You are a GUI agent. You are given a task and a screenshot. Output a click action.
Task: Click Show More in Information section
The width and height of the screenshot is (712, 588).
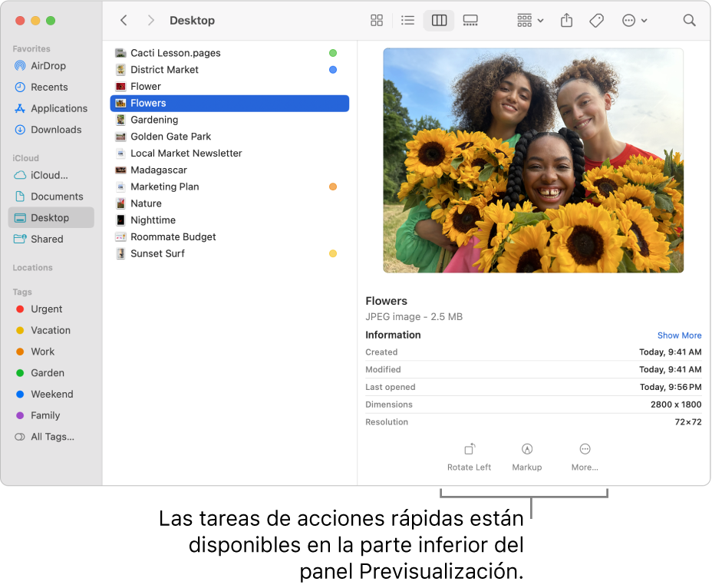click(x=679, y=335)
